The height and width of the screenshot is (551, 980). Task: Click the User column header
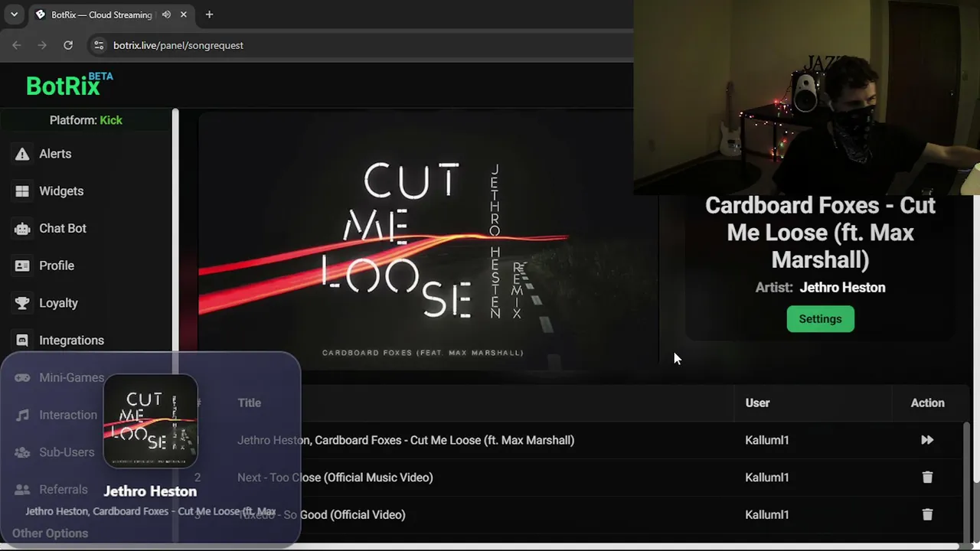click(757, 403)
